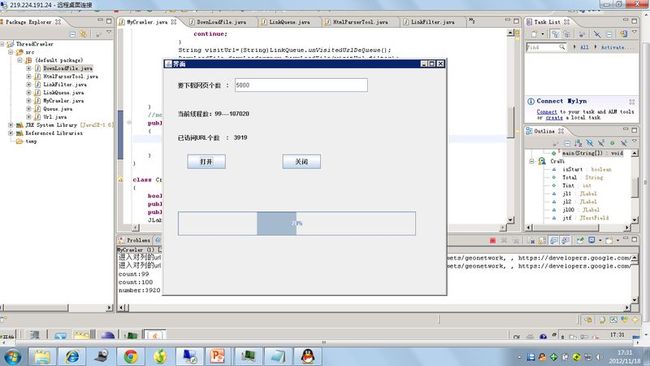This screenshot has width=650, height=366.
Task: Select main(String[]) method in Outline
Action: click(x=593, y=153)
